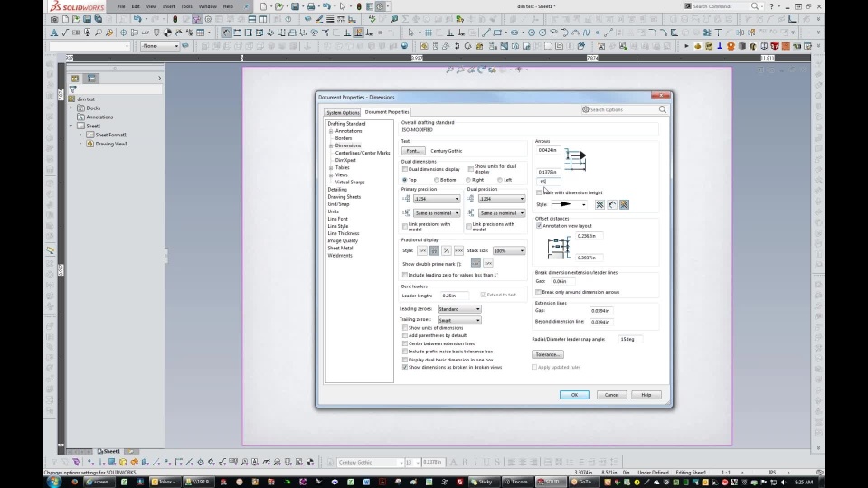
Task: Click the filter funnel icon in feature tree
Action: pyautogui.click(x=72, y=89)
